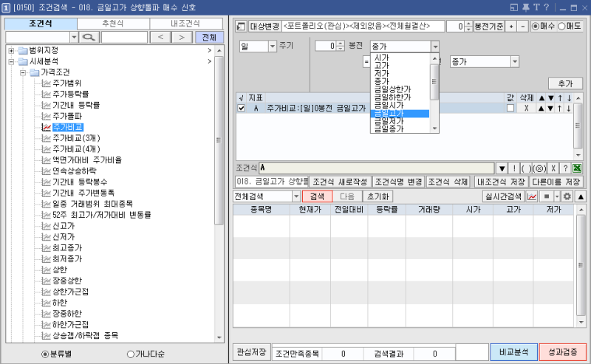This screenshot has width=591, height=364.
Task: Click the 추가 add button
Action: coord(565,83)
